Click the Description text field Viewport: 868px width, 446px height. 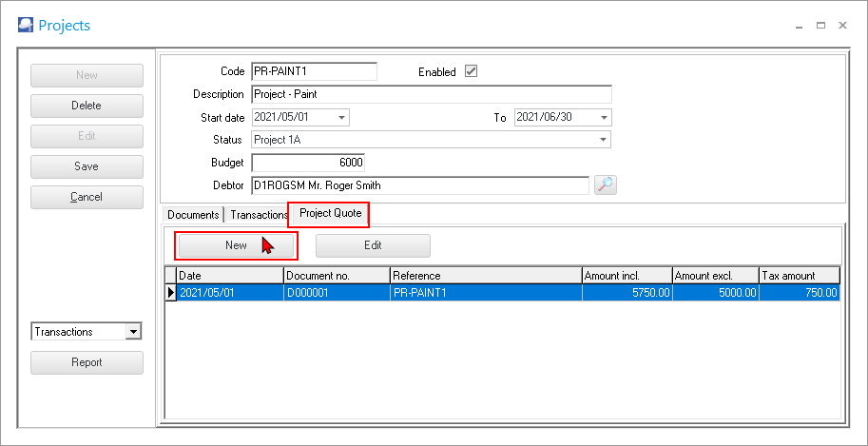[x=431, y=94]
